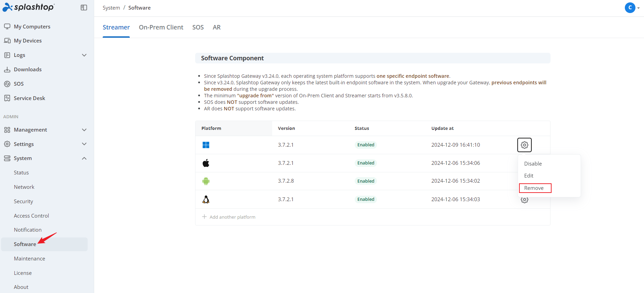The height and width of the screenshot is (293, 644).
Task: Click the plus icon for adding platform
Action: pos(204,217)
